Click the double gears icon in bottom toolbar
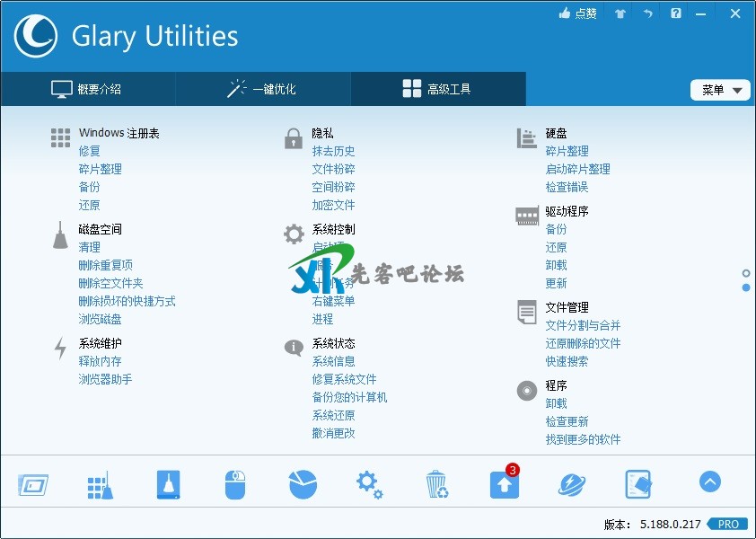The width and height of the screenshot is (756, 539). click(x=369, y=485)
